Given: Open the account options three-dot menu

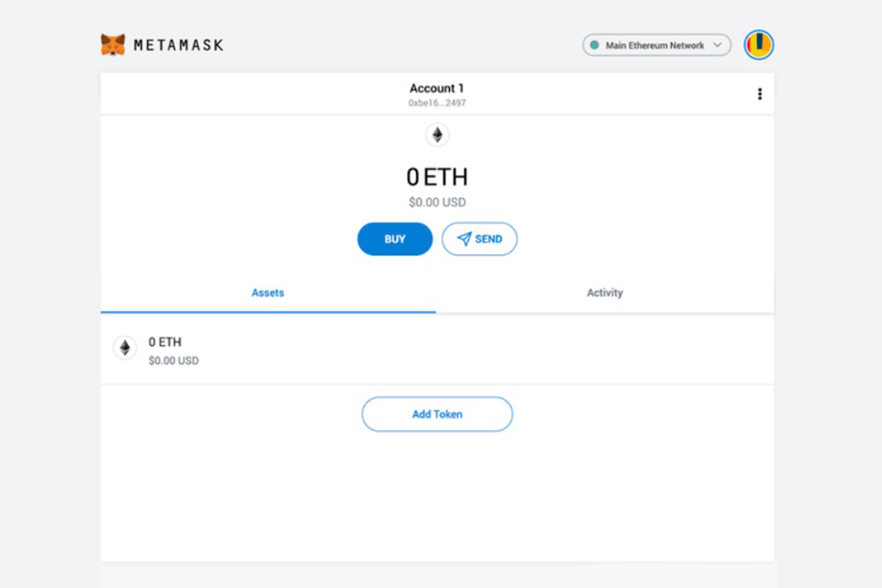Looking at the screenshot, I should tap(760, 94).
